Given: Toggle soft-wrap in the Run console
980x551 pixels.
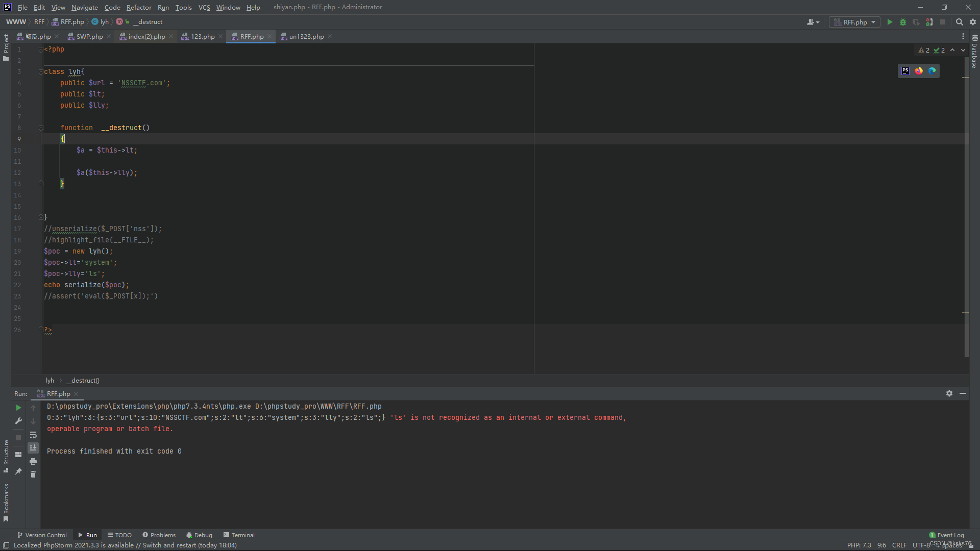Looking at the screenshot, I should coord(33,435).
